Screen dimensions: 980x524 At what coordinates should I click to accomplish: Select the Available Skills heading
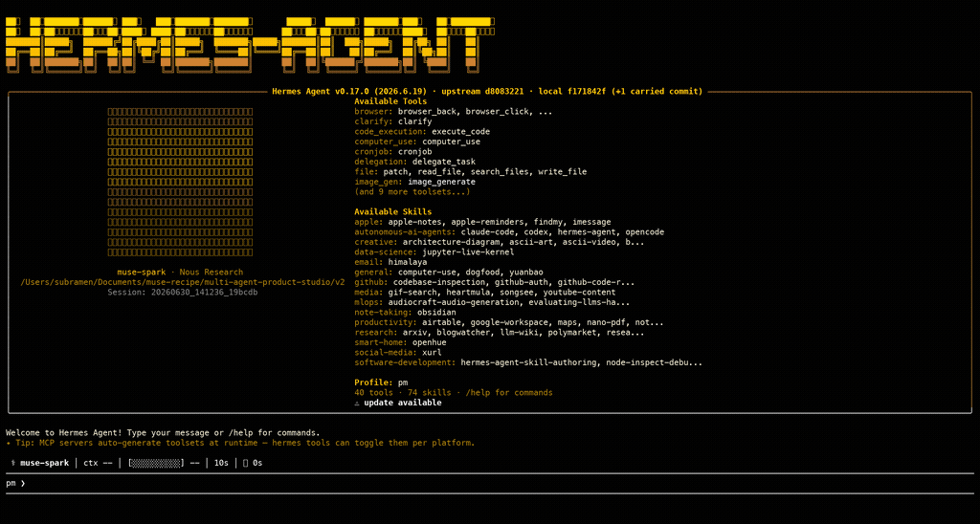pos(393,211)
